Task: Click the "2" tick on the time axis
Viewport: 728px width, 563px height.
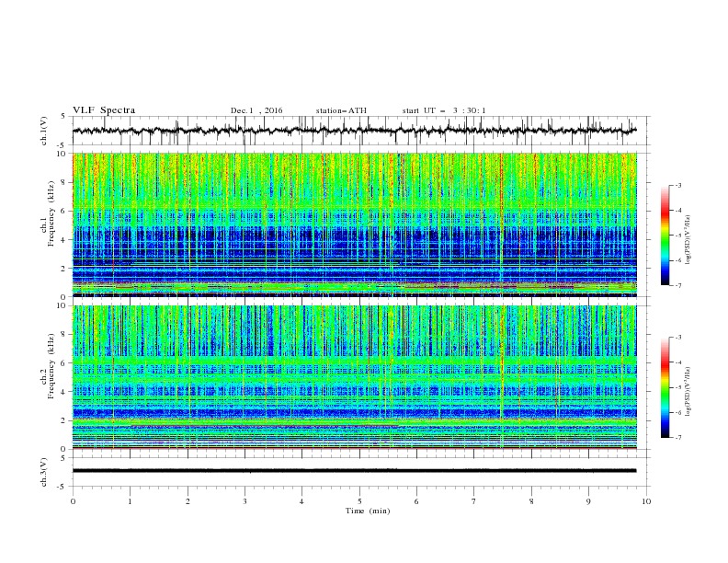Action: 188,501
